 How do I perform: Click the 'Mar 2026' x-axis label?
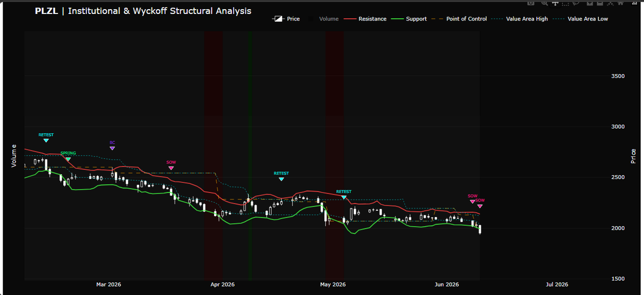click(x=108, y=284)
